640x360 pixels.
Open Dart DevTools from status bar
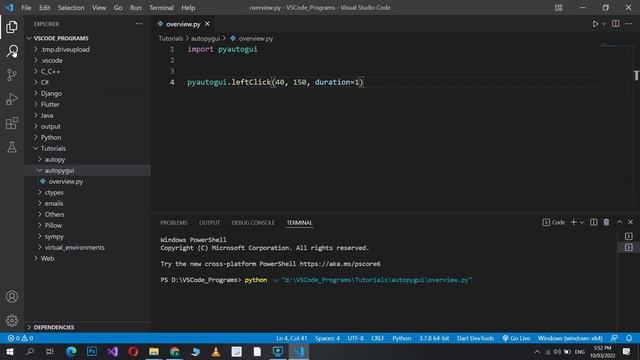[475, 338]
